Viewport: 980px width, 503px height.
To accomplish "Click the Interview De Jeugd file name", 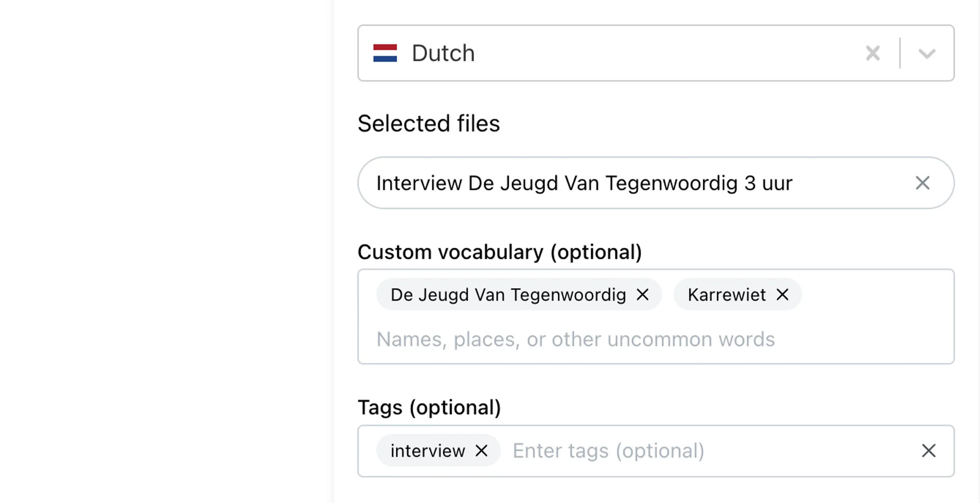I will (x=584, y=183).
